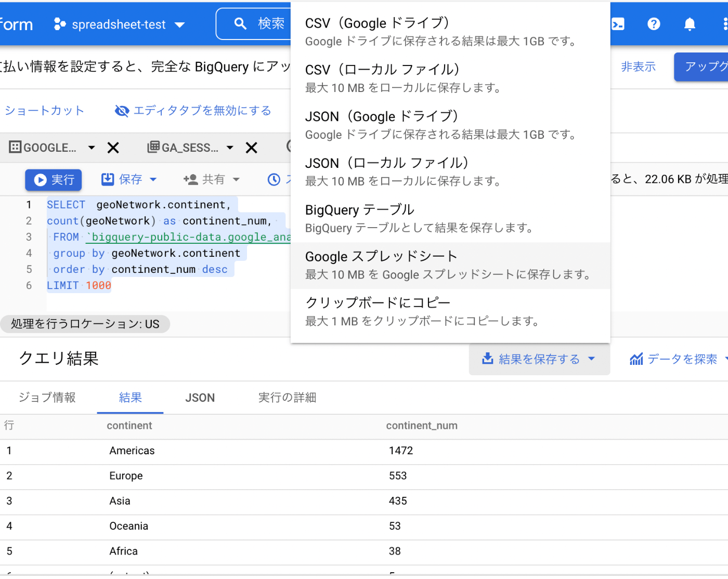Viewport: 728px width, 579px height.
Task: Click the 保存 disk icon
Action: tap(108, 179)
